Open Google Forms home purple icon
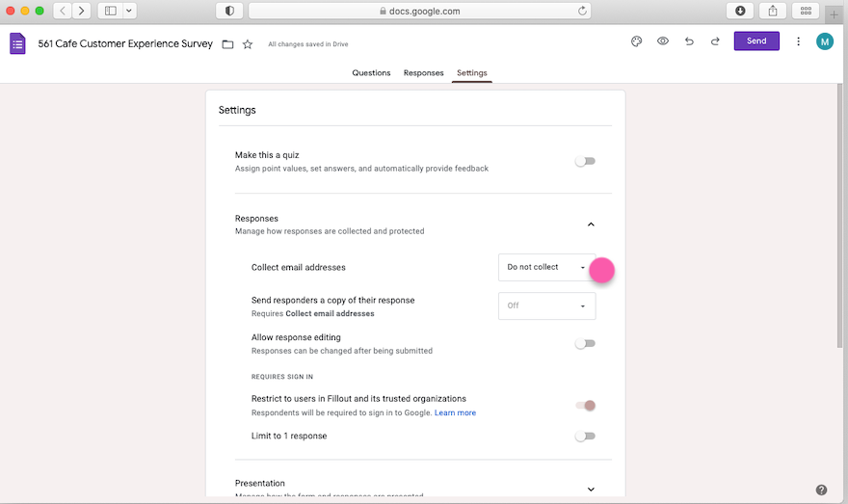 [18, 43]
